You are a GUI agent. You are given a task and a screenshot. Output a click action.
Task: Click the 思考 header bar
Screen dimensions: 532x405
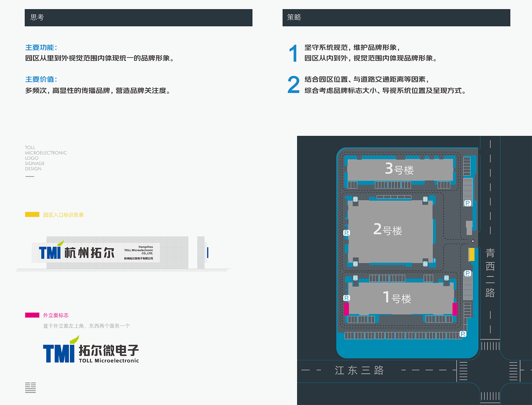pos(139,18)
